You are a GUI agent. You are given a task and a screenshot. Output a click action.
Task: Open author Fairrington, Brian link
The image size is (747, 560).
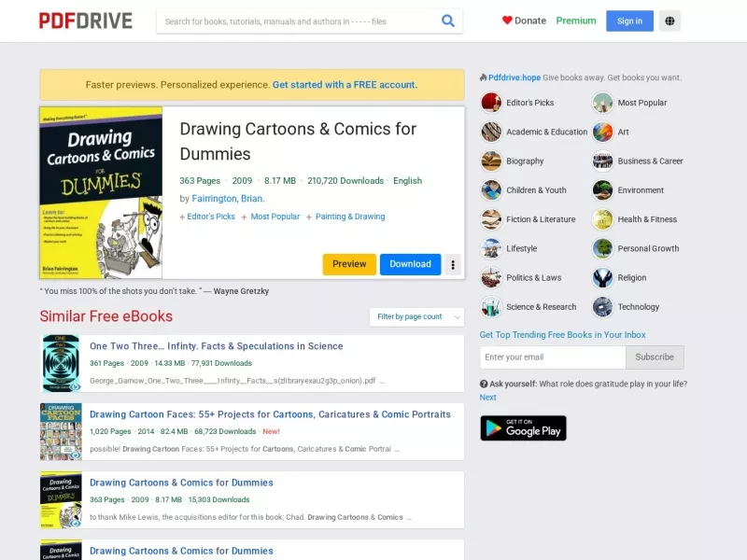[x=228, y=199]
